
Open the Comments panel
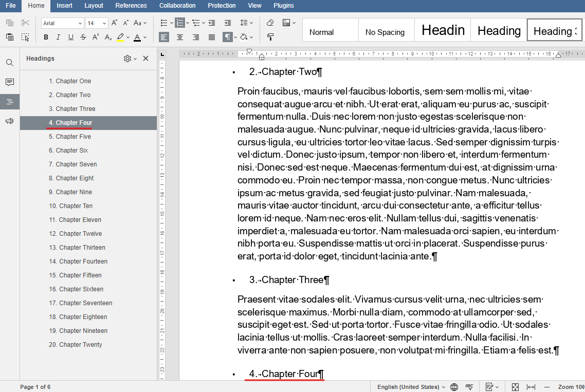click(9, 82)
